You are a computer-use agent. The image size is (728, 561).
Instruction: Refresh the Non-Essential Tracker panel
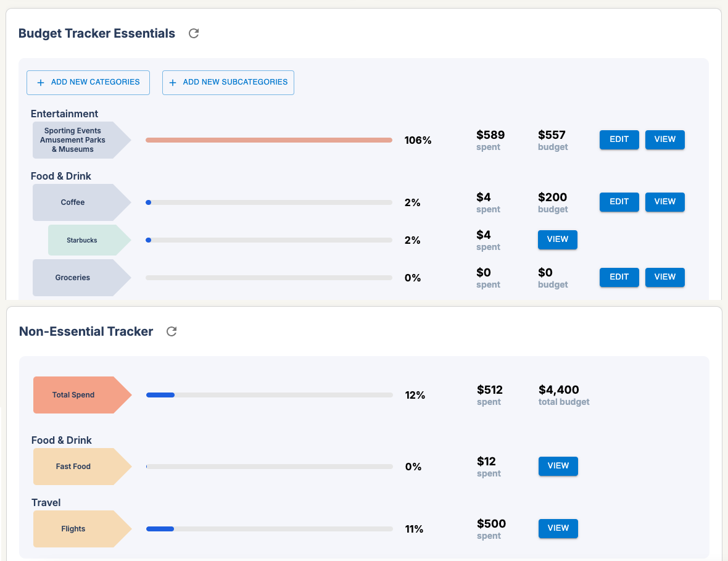[172, 331]
